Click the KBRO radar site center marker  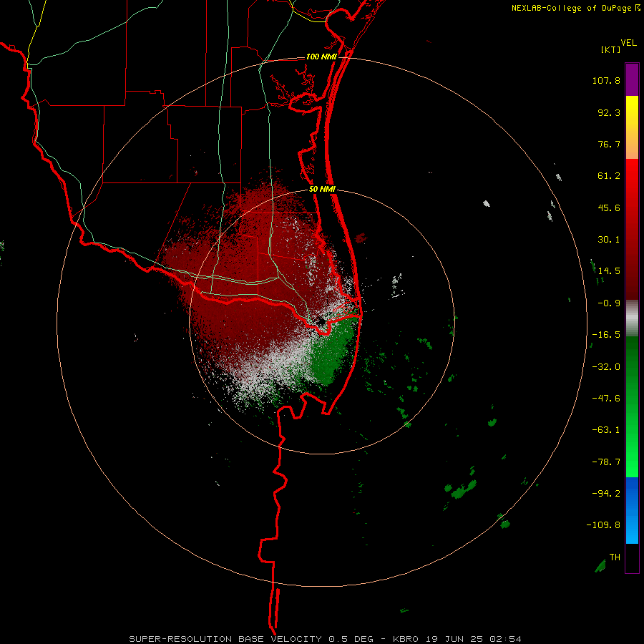[321, 321]
